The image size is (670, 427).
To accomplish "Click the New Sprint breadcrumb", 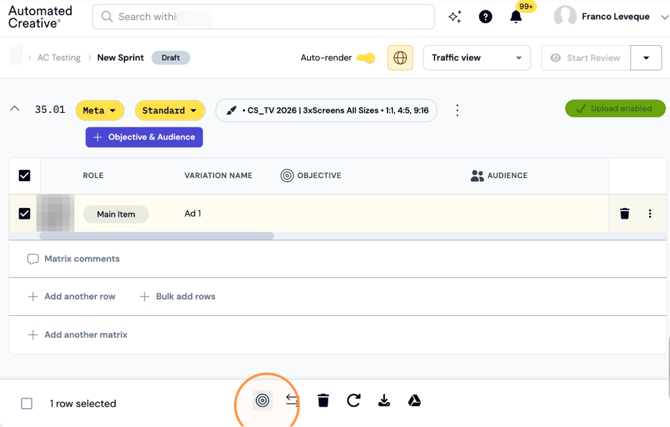I will [120, 58].
